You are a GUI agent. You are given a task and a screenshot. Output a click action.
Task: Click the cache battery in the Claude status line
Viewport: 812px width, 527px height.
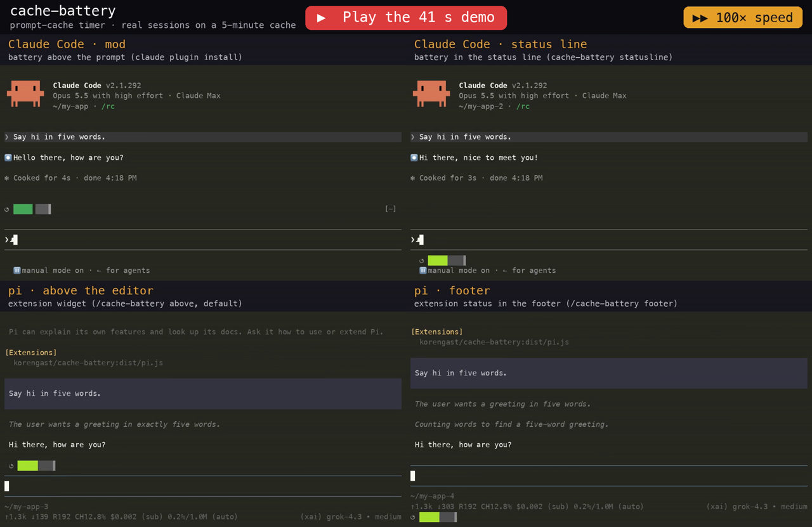[x=447, y=261]
